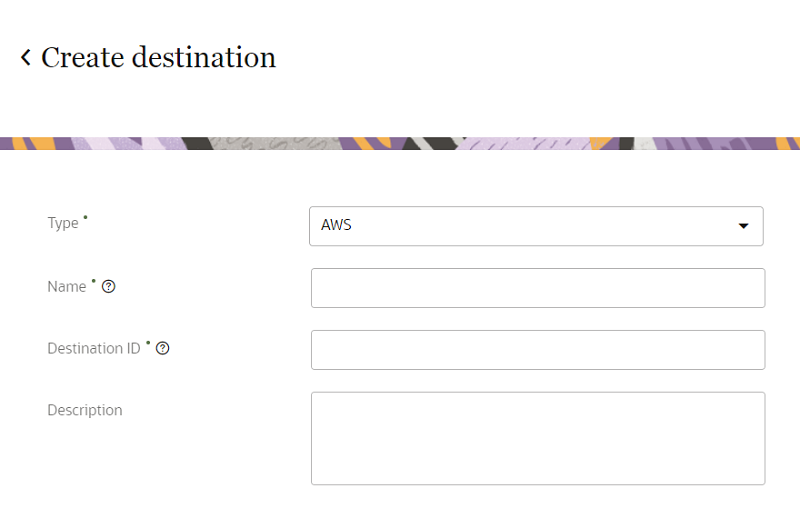Show help tooltip for Destination ID

(x=162, y=349)
